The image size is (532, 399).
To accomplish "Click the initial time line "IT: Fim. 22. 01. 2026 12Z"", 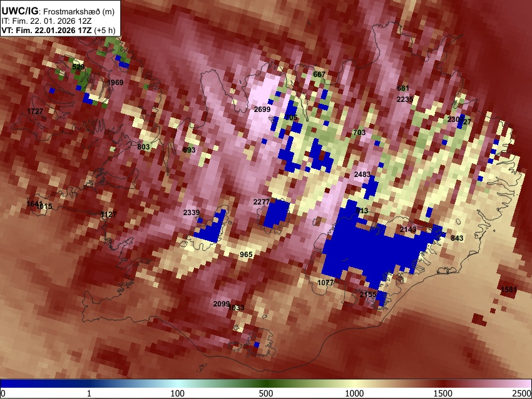I will coord(46,21).
